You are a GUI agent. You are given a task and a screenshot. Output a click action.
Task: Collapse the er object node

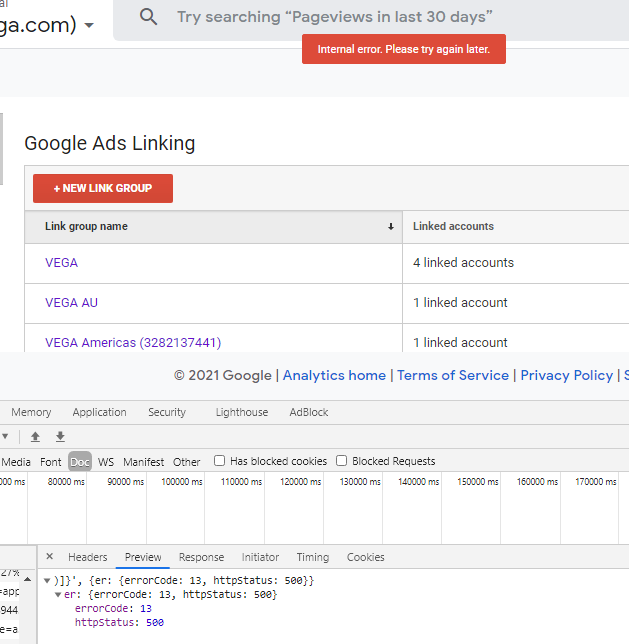58,595
